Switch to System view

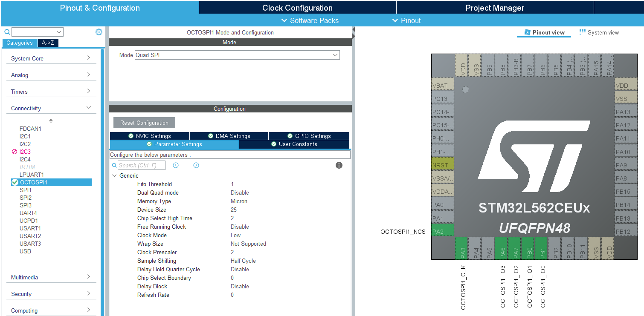(599, 32)
